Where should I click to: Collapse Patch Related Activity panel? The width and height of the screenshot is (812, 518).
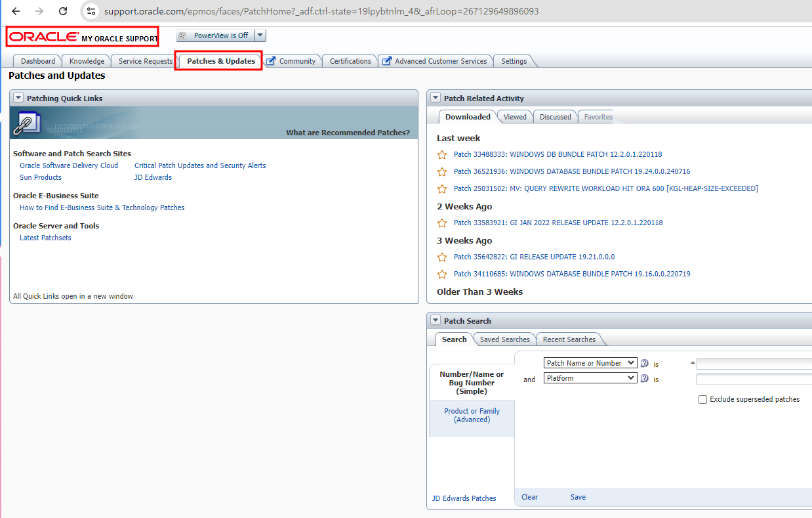(436, 98)
